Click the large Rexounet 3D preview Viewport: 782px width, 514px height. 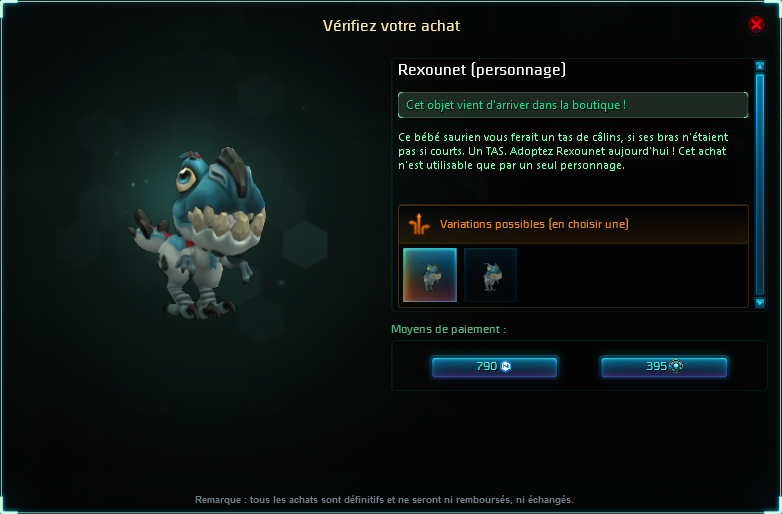click(197, 233)
